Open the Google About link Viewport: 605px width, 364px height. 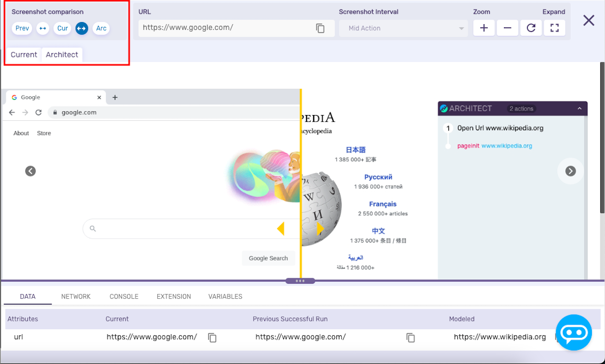21,133
